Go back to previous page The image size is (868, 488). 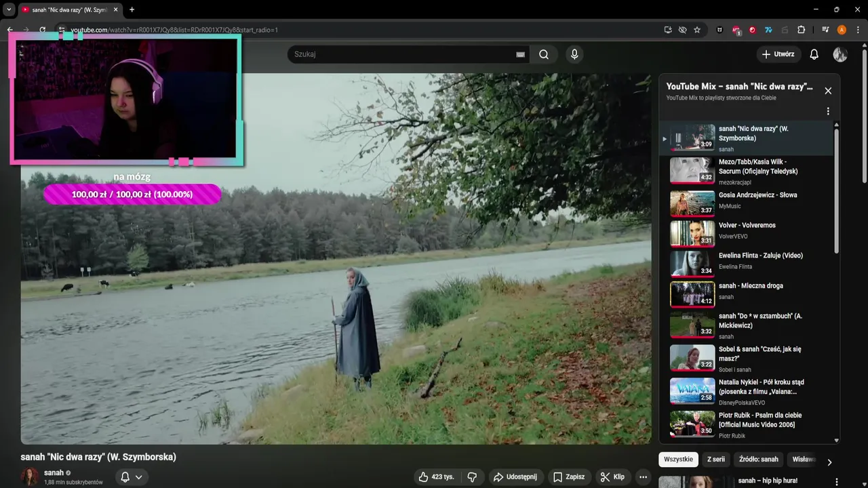click(x=9, y=30)
